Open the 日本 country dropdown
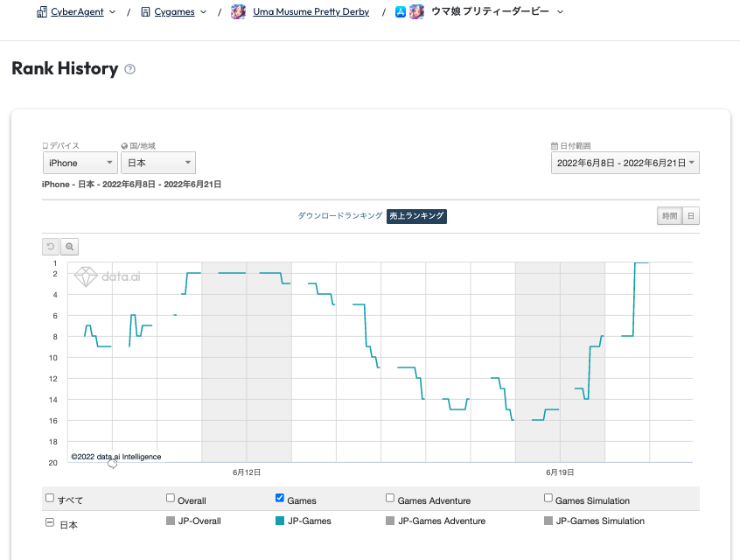Image resolution: width=740 pixels, height=560 pixels. tap(158, 163)
